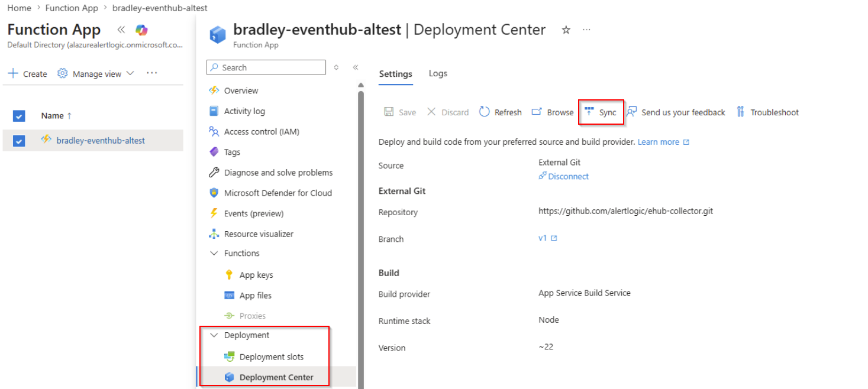
Task: Click the menu Search input field
Action: point(266,67)
